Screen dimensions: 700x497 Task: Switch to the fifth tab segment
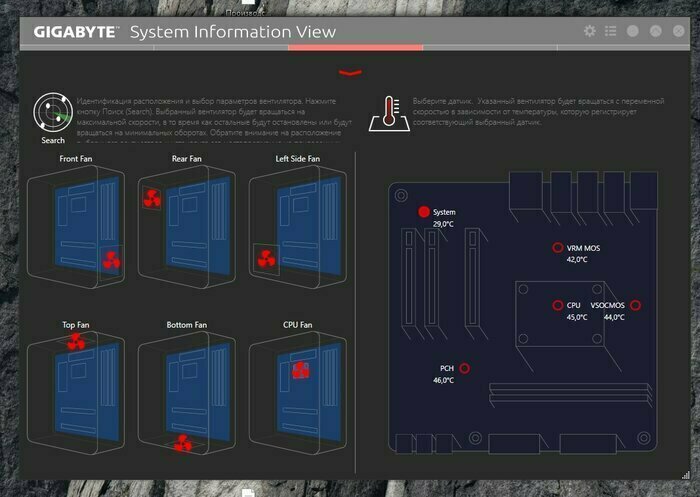point(623,47)
